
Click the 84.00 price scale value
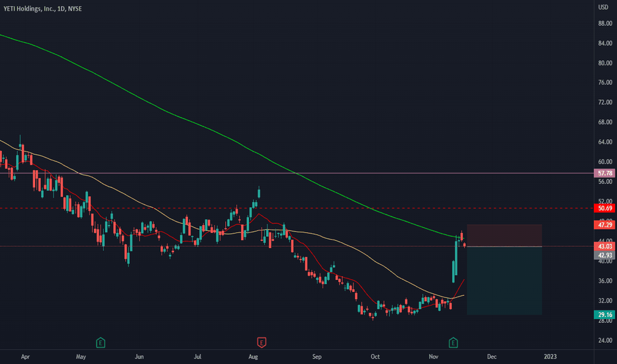pos(605,43)
